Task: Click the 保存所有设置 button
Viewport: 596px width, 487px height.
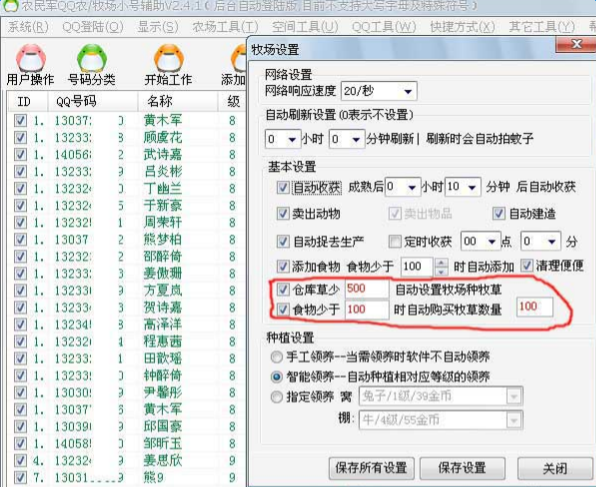Action: tap(371, 468)
